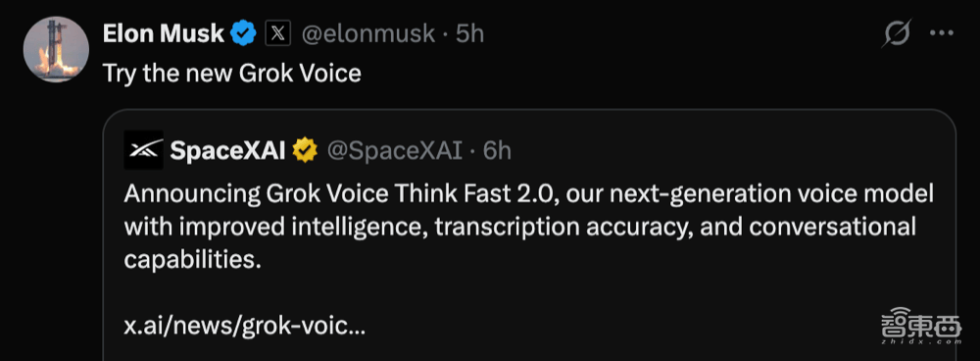
Task: Click the text "Try the new Grok Voice"
Action: tap(232, 74)
